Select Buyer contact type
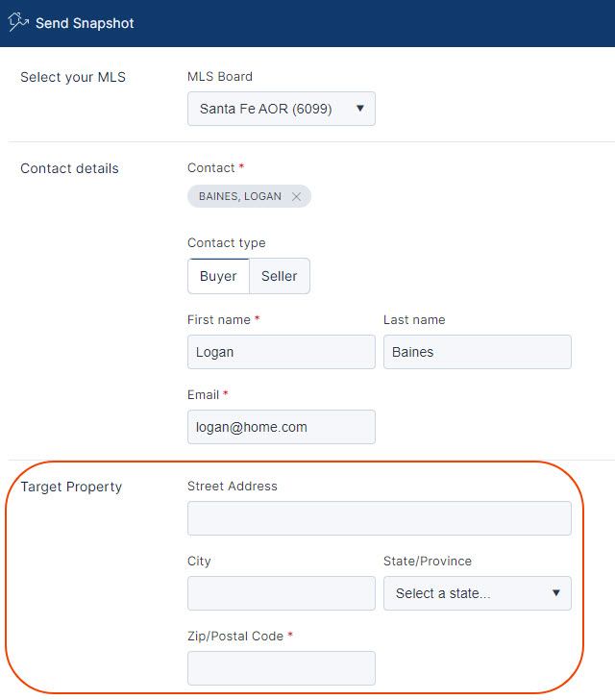The height and width of the screenshot is (700, 615). (218, 276)
